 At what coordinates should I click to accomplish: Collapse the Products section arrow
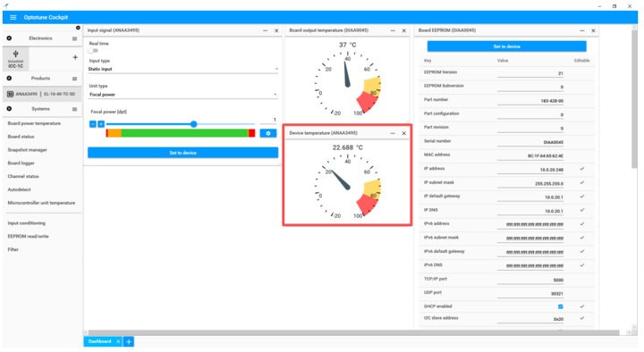tap(9, 79)
